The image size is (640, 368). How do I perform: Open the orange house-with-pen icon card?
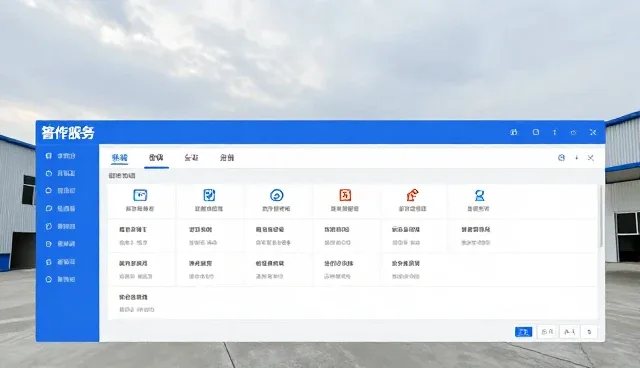pyautogui.click(x=413, y=201)
